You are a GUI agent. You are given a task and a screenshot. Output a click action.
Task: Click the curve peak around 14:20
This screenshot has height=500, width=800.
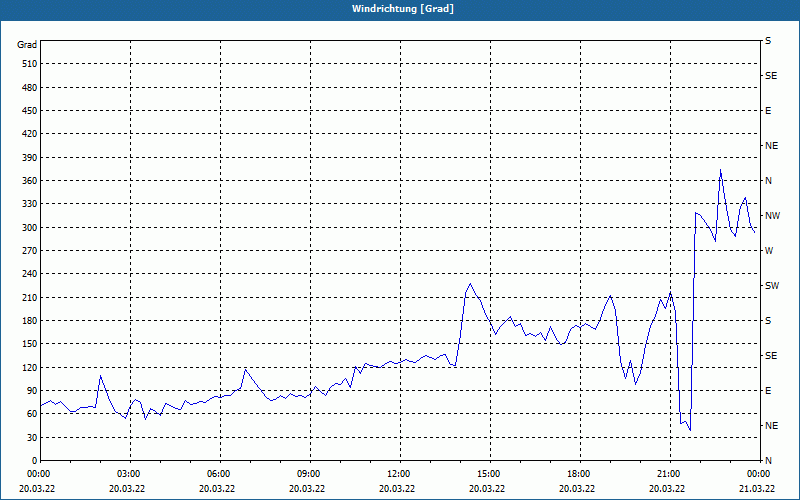pos(470,284)
